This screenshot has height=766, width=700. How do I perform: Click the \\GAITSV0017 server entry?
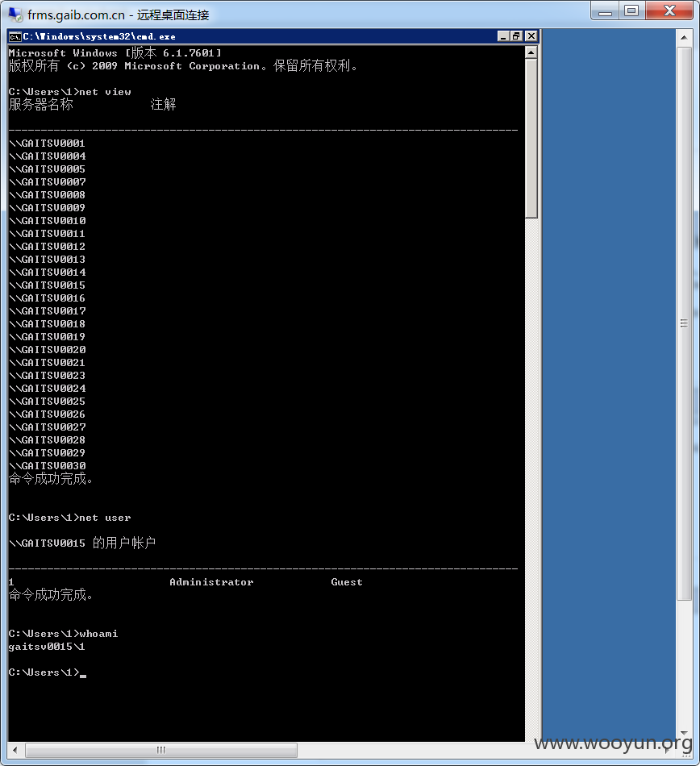coord(47,311)
